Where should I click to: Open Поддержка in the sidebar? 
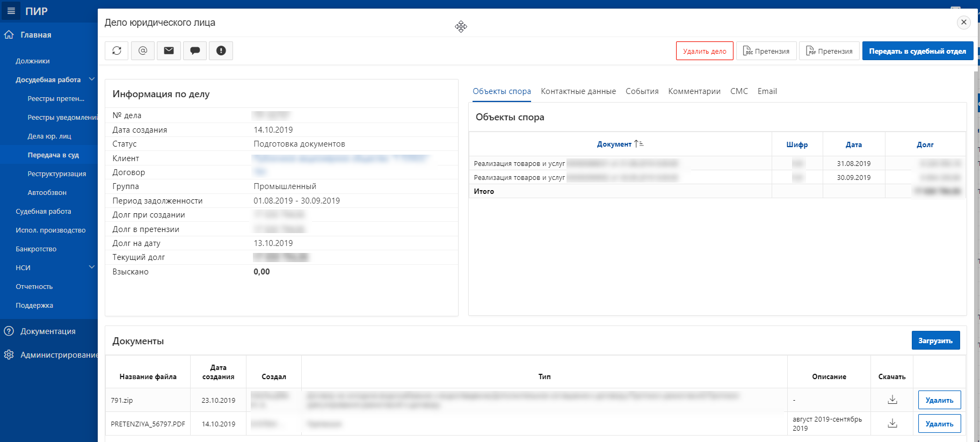tap(34, 306)
